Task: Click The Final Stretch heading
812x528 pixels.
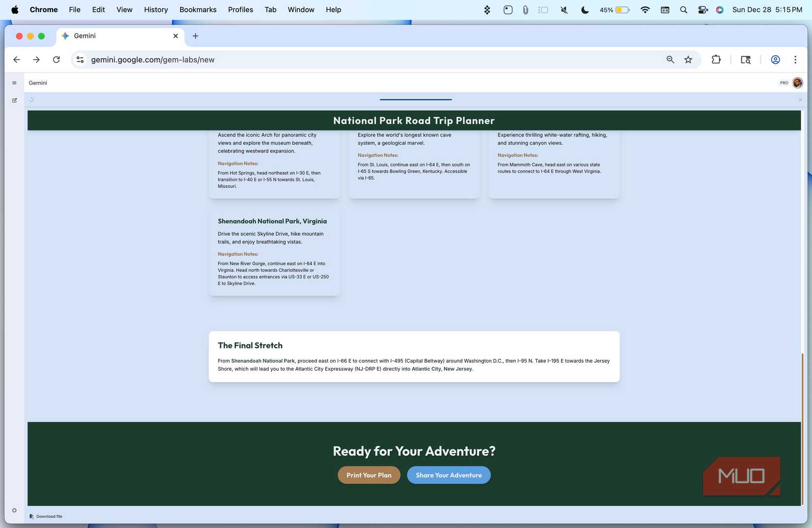Action: (250, 345)
